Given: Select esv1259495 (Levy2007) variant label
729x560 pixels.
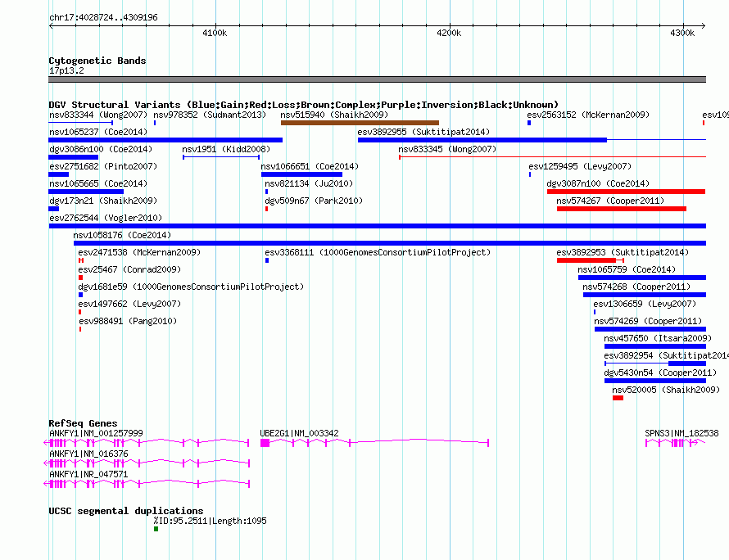Looking at the screenshot, I should pos(580,166).
